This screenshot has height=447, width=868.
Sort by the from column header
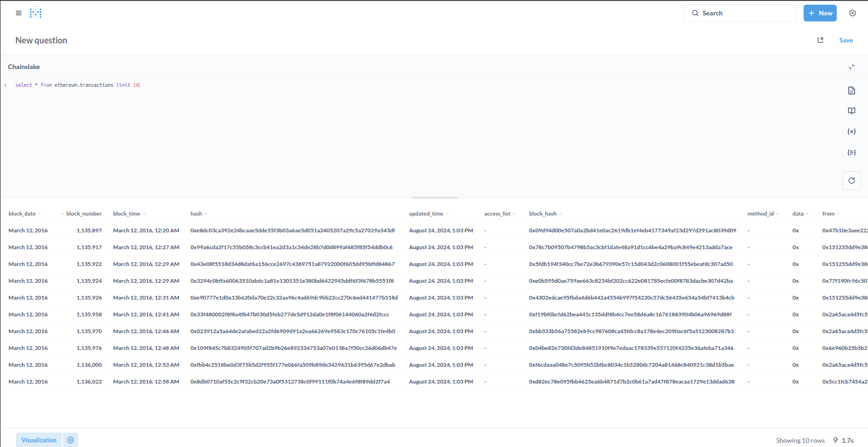pos(828,214)
